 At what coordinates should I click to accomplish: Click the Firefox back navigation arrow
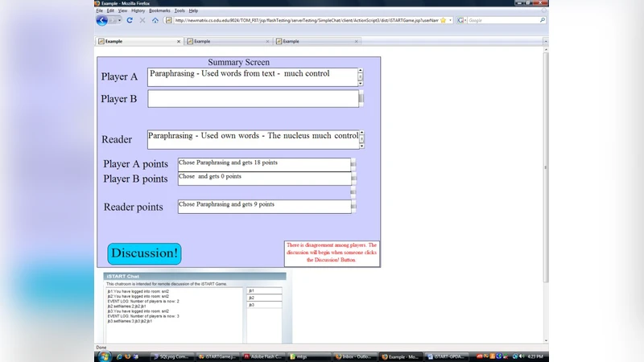pos(102,20)
